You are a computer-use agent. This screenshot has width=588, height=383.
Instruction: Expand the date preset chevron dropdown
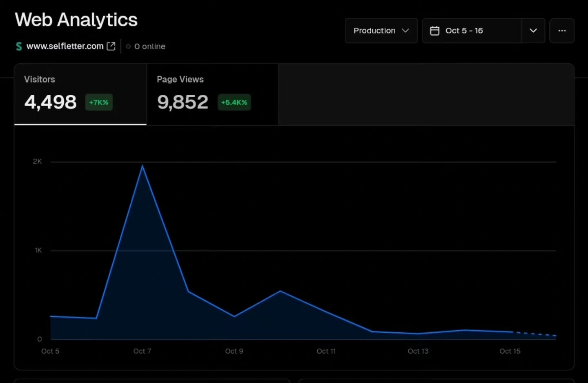coord(533,31)
